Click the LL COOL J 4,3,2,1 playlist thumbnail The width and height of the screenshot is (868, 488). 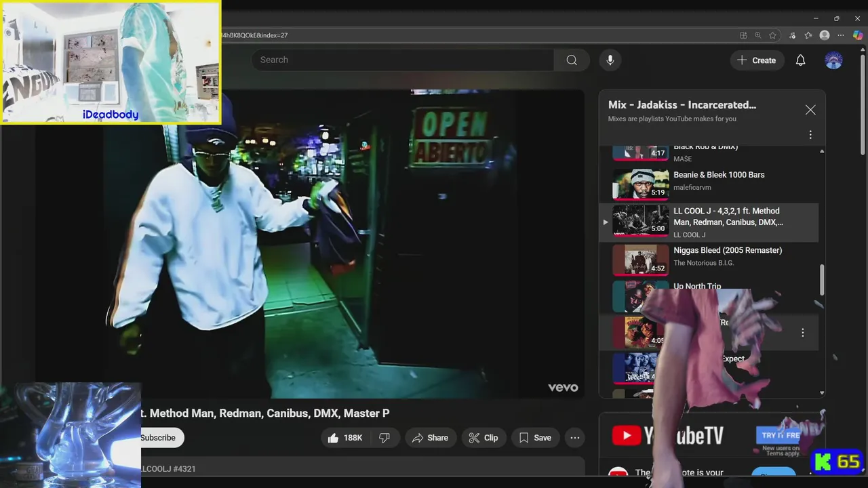coord(641,221)
